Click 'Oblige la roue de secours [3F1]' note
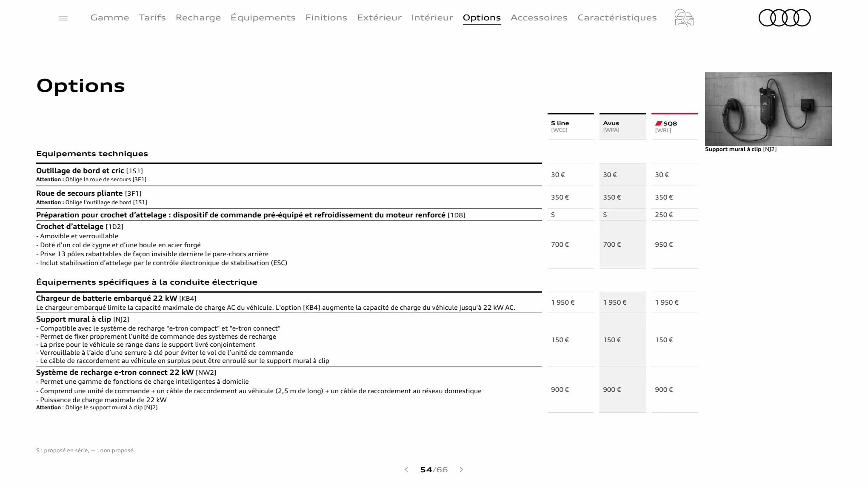 (x=106, y=180)
